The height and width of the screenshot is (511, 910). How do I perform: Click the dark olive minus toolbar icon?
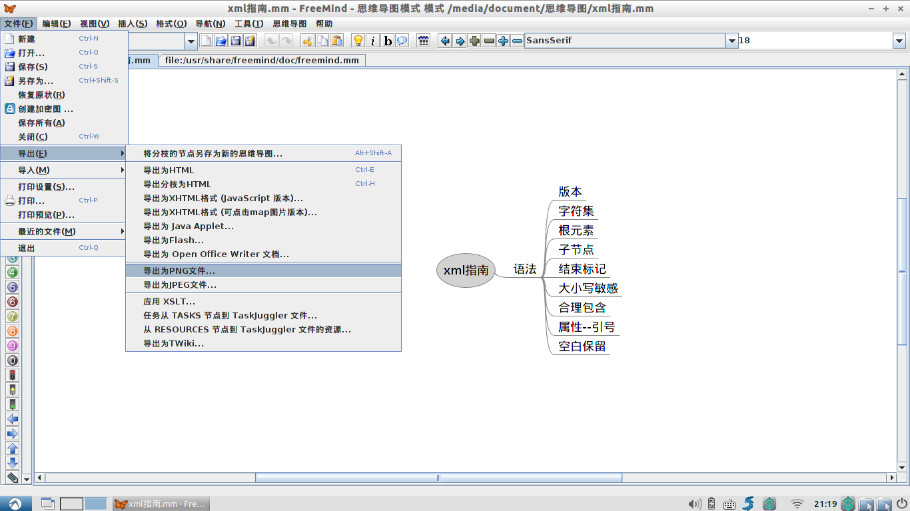pos(489,40)
